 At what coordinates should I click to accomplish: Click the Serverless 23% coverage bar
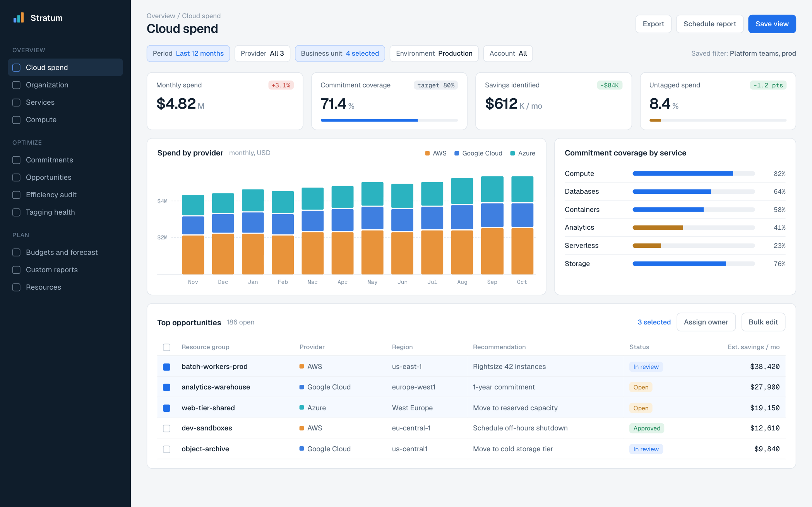point(694,246)
